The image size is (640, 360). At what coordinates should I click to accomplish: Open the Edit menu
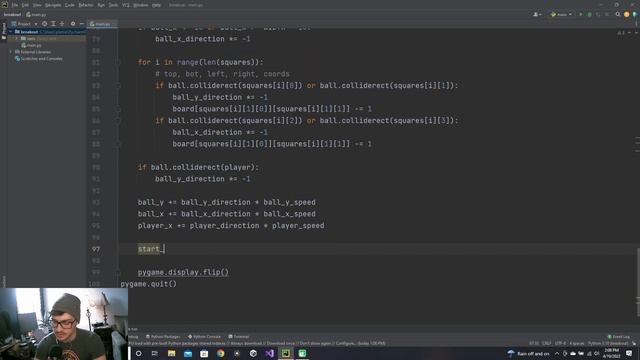click(x=25, y=5)
